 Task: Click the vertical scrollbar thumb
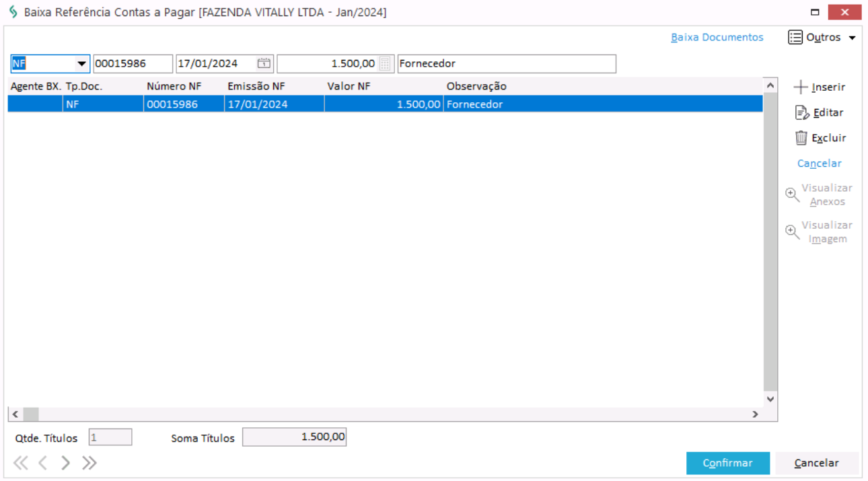tap(770, 242)
